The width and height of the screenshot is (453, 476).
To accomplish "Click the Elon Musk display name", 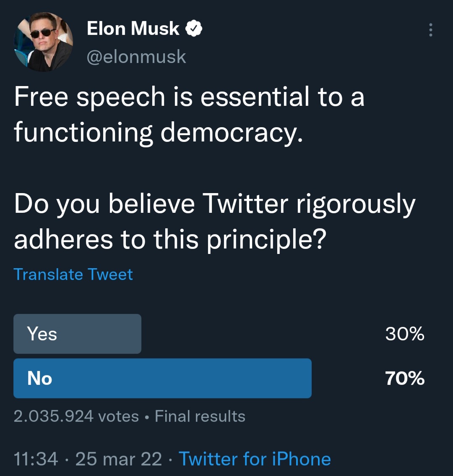I will (x=133, y=29).
